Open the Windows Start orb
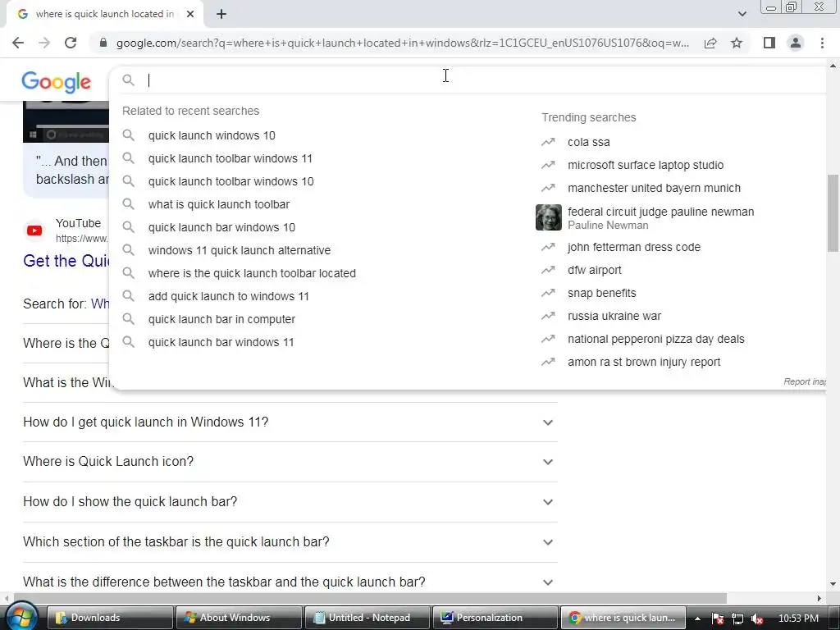The height and width of the screenshot is (630, 840). pyautogui.click(x=21, y=617)
